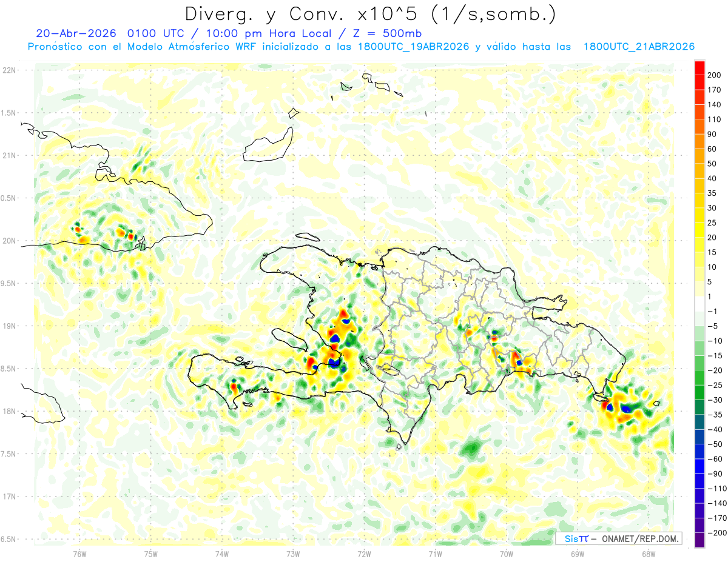The width and height of the screenshot is (728, 562).
Task: Click the '200' label on the color scale
Action: pyautogui.click(x=715, y=75)
